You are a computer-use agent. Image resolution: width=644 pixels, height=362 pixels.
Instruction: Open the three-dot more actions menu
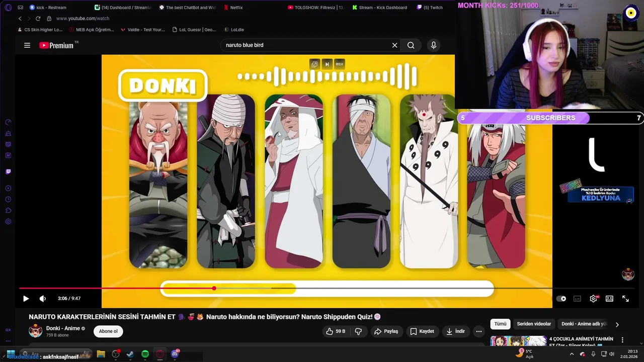[x=479, y=331]
